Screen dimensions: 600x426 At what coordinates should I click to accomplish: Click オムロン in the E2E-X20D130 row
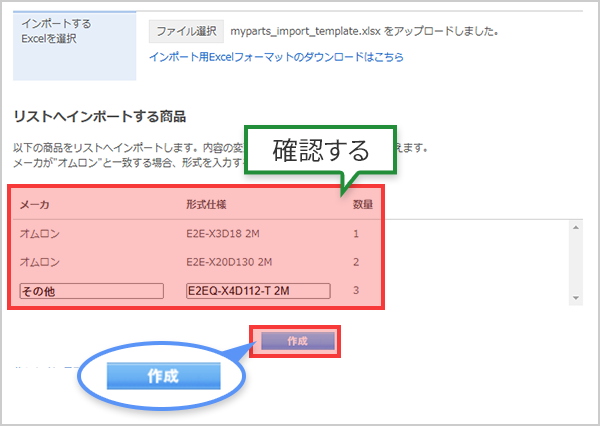coord(40,262)
